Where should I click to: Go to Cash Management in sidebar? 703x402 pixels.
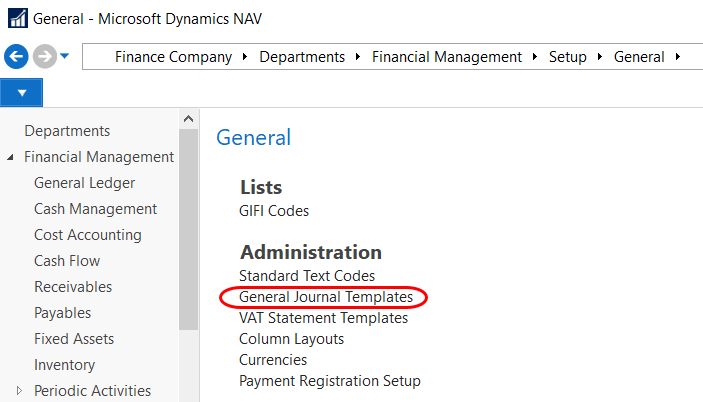pyautogui.click(x=95, y=209)
